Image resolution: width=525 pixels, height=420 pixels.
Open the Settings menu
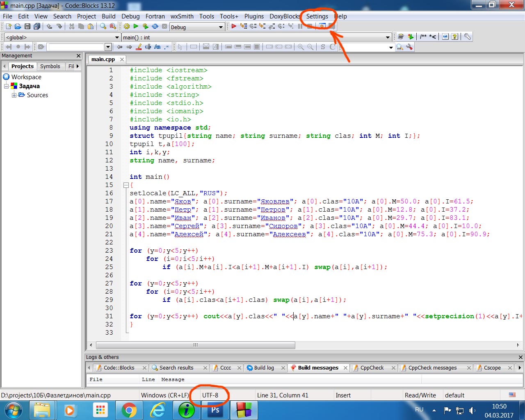click(317, 16)
